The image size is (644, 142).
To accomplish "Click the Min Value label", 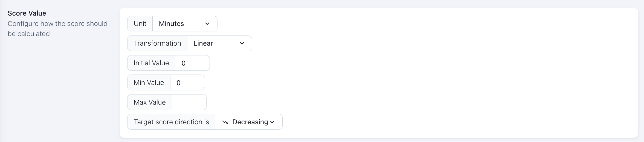I will coord(149,83).
